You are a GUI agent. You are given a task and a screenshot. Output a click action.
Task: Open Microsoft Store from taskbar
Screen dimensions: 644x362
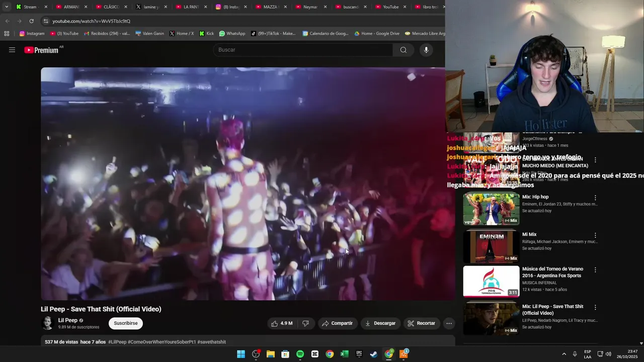coord(285,354)
